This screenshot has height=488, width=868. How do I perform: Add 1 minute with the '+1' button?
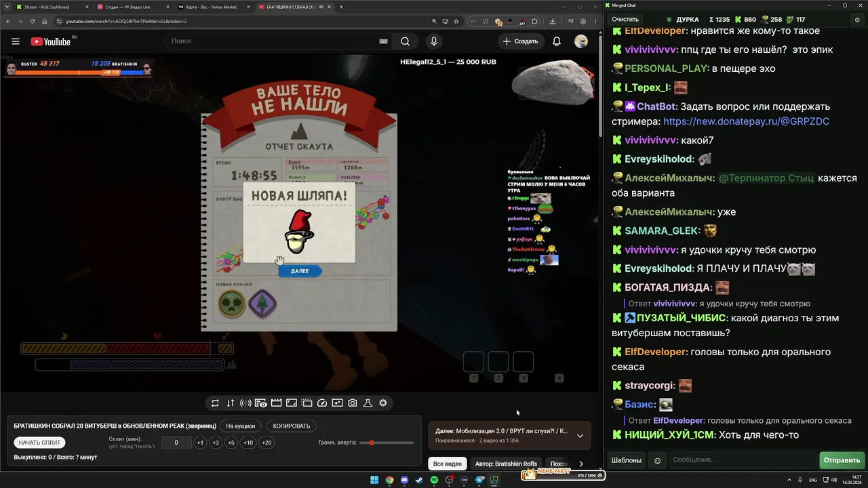200,443
